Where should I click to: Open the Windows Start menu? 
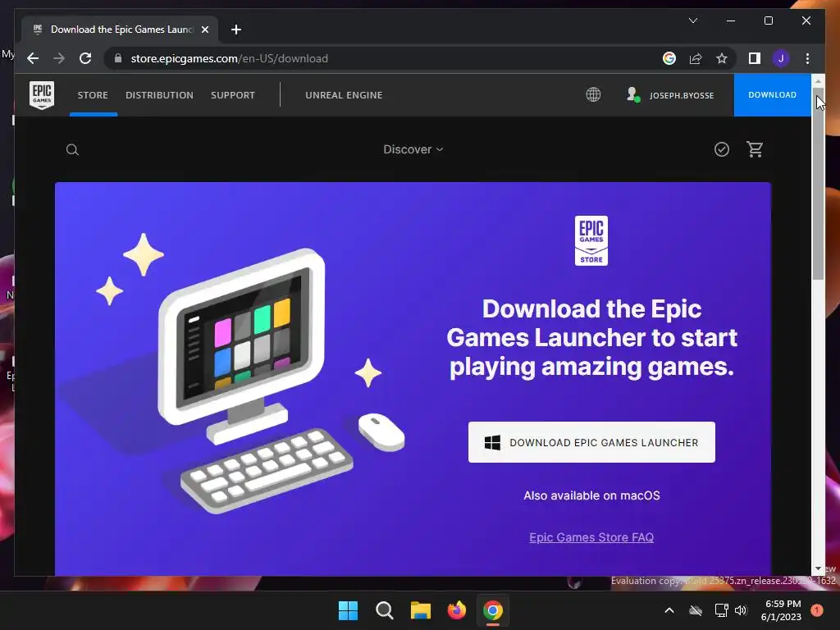click(348, 610)
